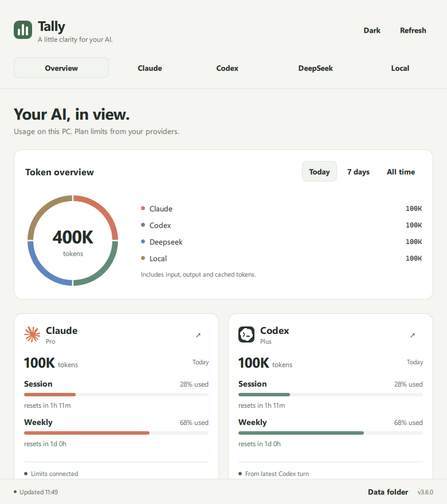Click the Plus plan label

pos(266,341)
